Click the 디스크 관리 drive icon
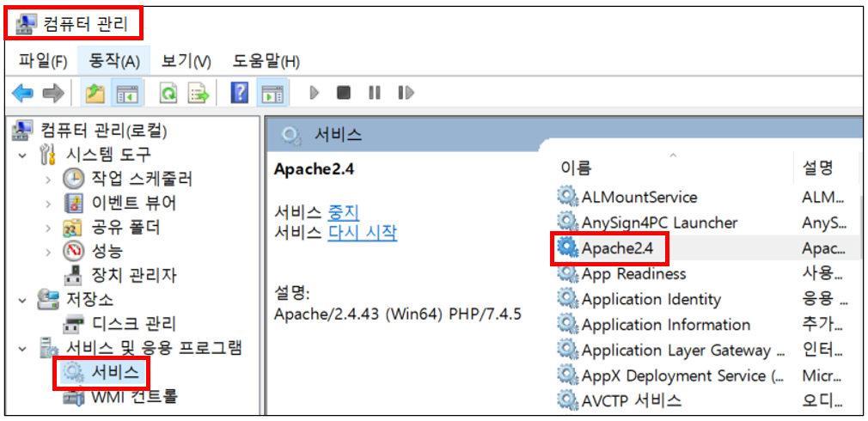The image size is (868, 421). tap(73, 324)
